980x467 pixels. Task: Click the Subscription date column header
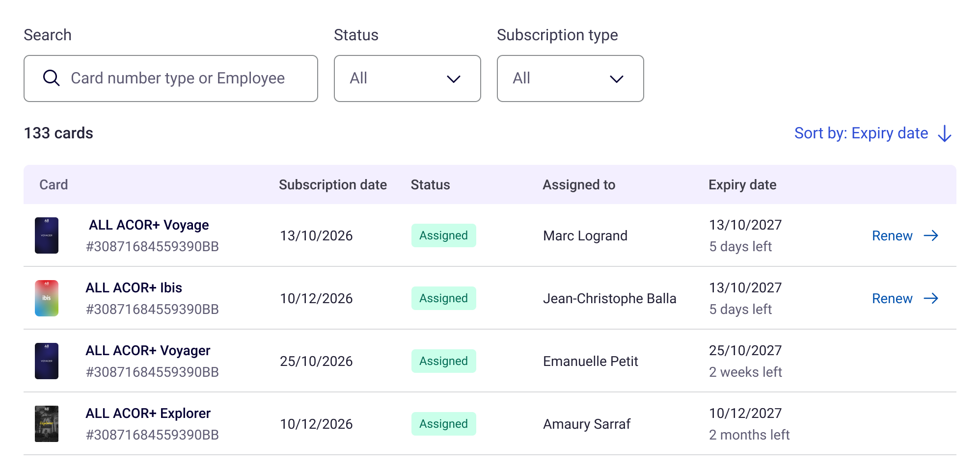tap(333, 185)
